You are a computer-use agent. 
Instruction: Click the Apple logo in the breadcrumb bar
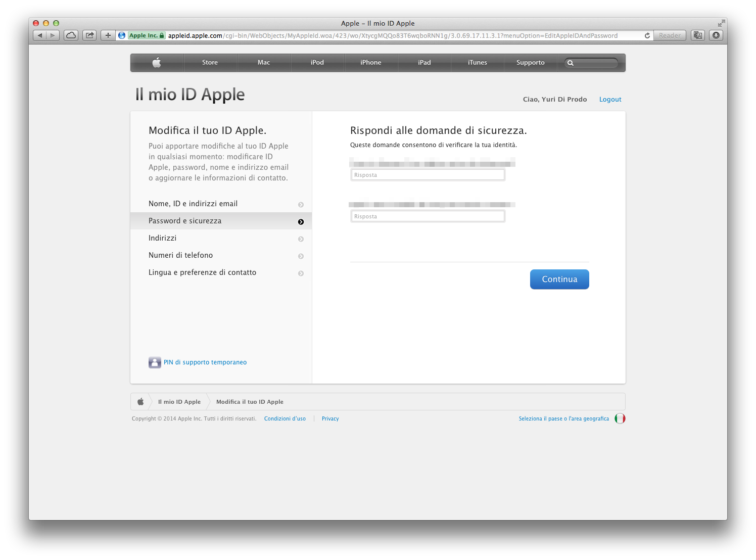point(140,402)
